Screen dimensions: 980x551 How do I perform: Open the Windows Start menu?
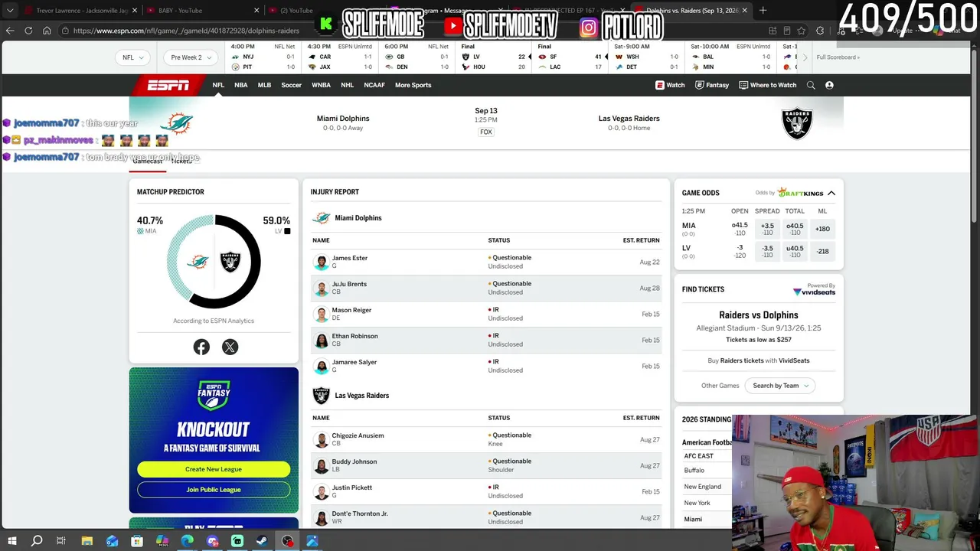(x=11, y=541)
